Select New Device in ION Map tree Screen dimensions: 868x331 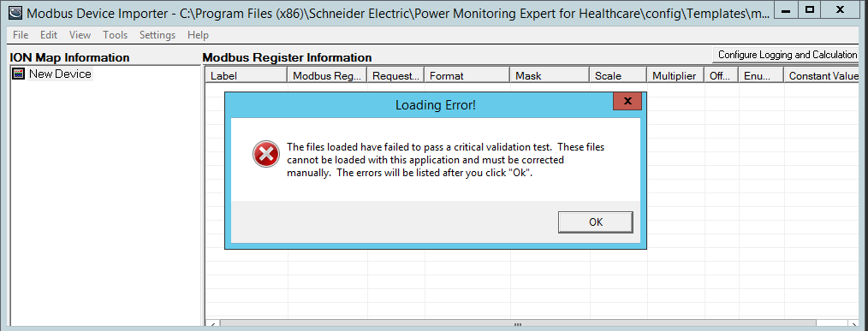[x=60, y=74]
